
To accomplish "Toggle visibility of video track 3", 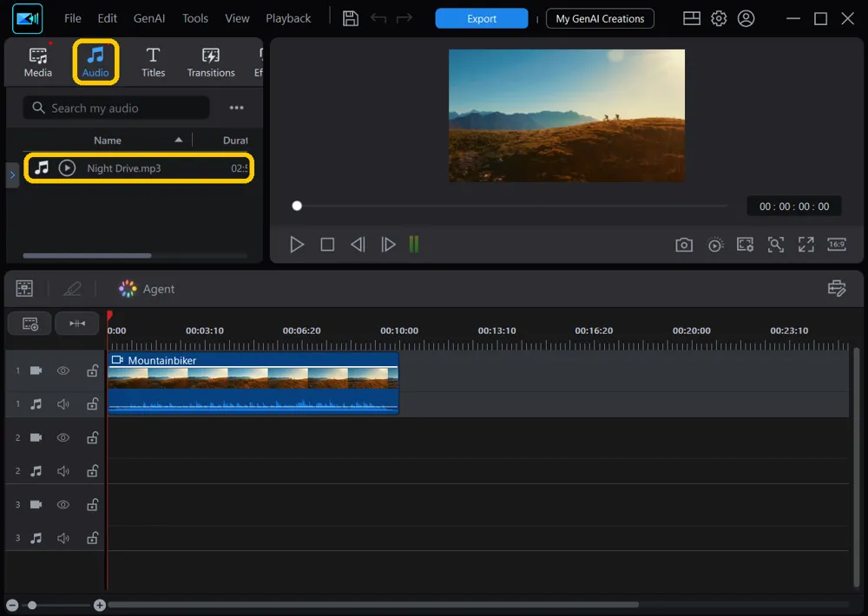I will click(63, 505).
